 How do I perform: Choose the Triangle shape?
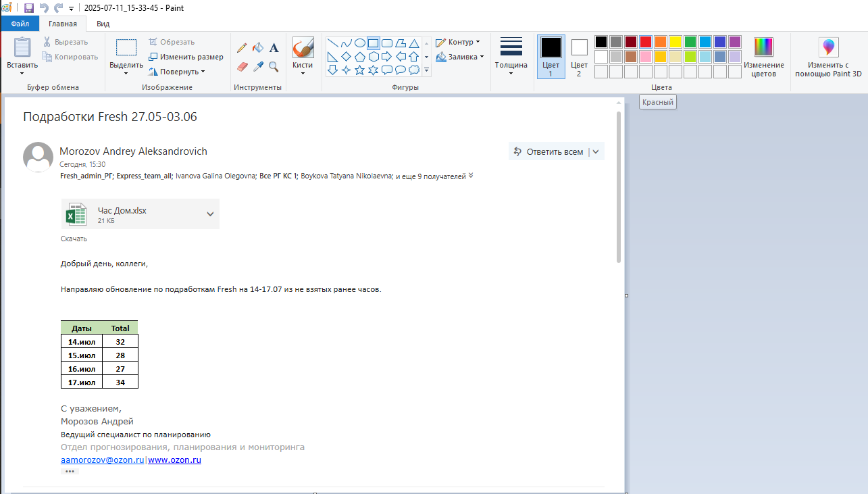[413, 43]
